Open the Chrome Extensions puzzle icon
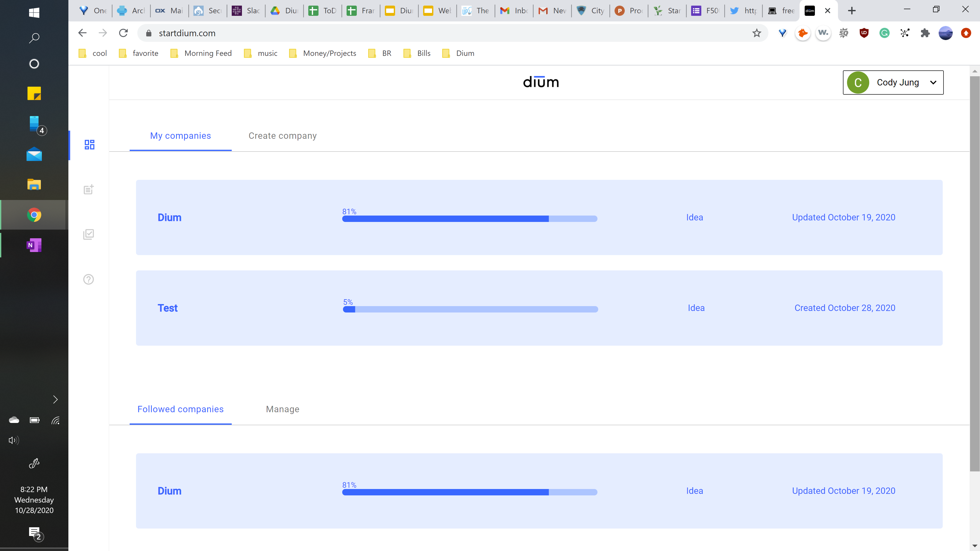The image size is (980, 551). click(925, 33)
